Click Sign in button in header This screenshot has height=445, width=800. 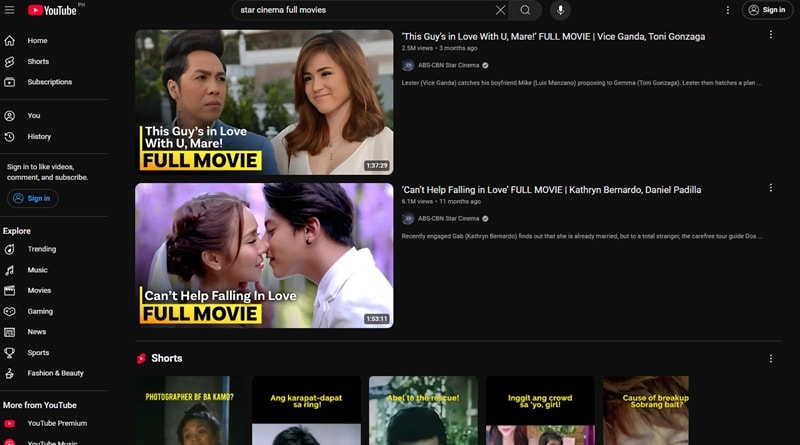(767, 10)
